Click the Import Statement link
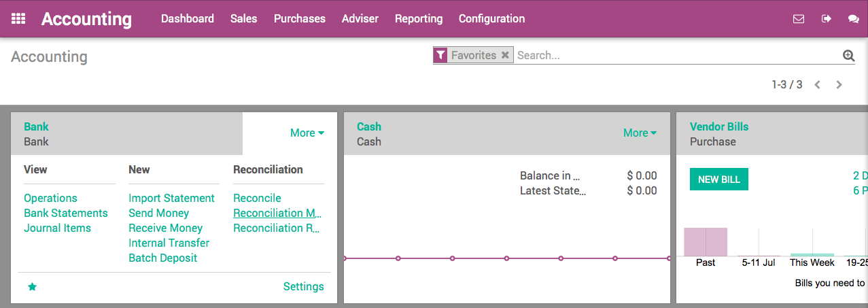The image size is (868, 308). tap(171, 199)
